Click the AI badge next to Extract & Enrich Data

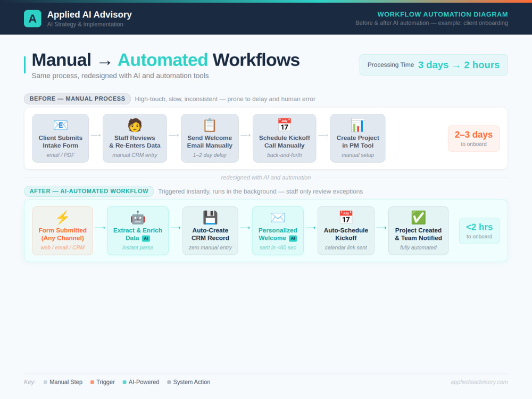[146, 238]
